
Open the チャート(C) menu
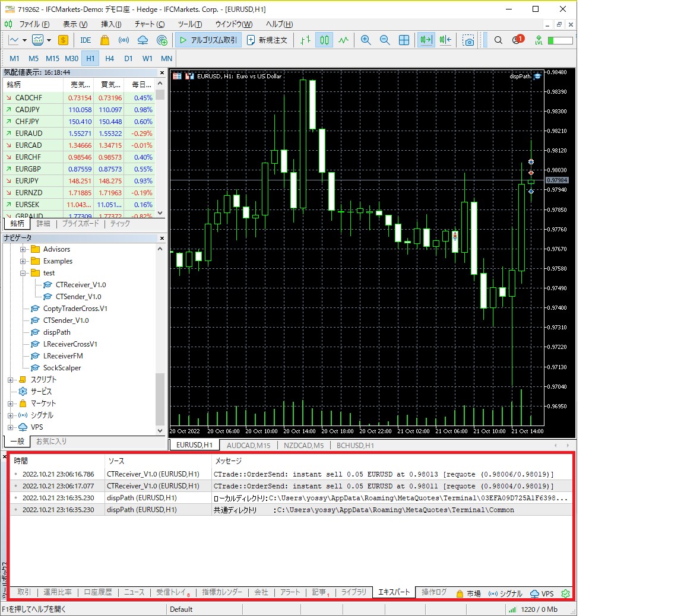point(149,24)
